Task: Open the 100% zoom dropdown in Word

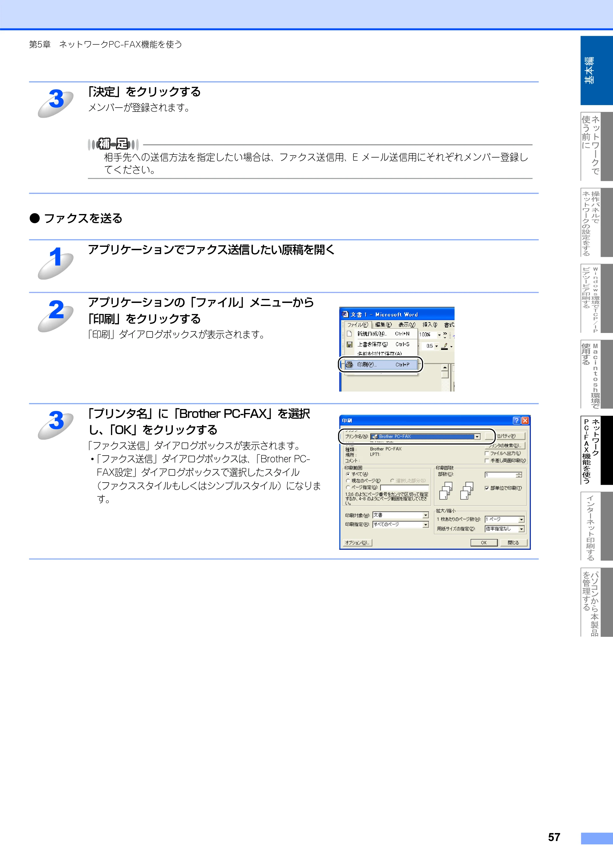Action: 439,335
